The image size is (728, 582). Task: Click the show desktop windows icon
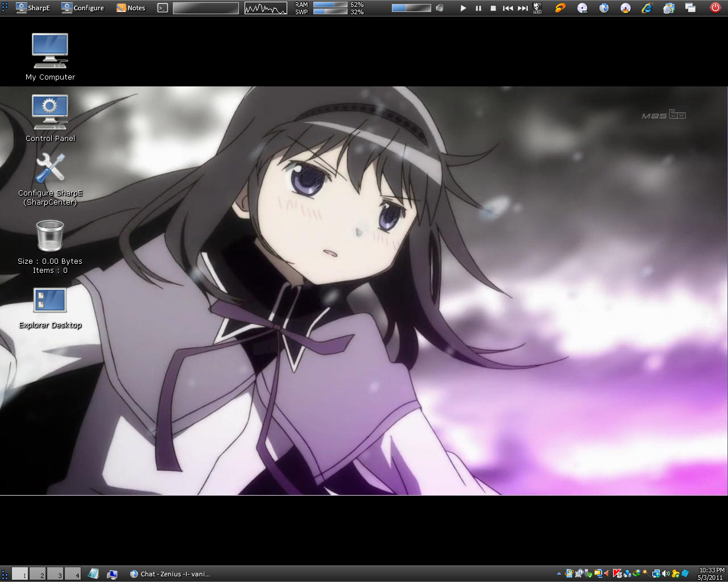pos(690,8)
